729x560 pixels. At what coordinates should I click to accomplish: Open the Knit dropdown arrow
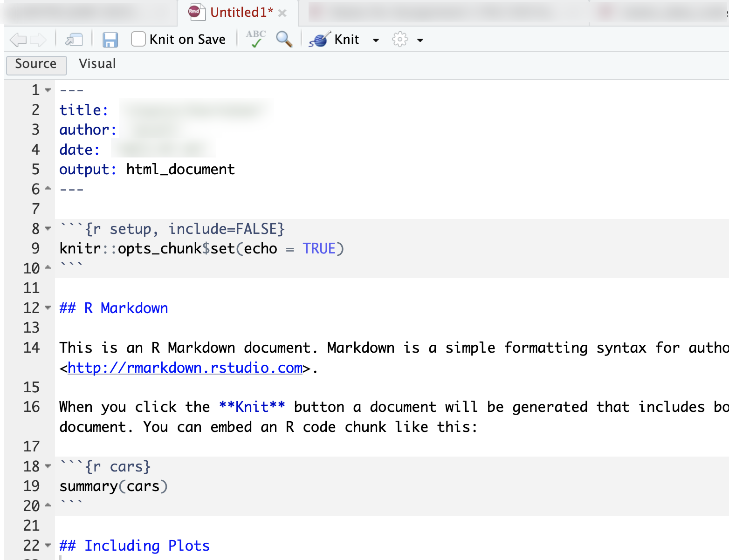click(x=376, y=41)
